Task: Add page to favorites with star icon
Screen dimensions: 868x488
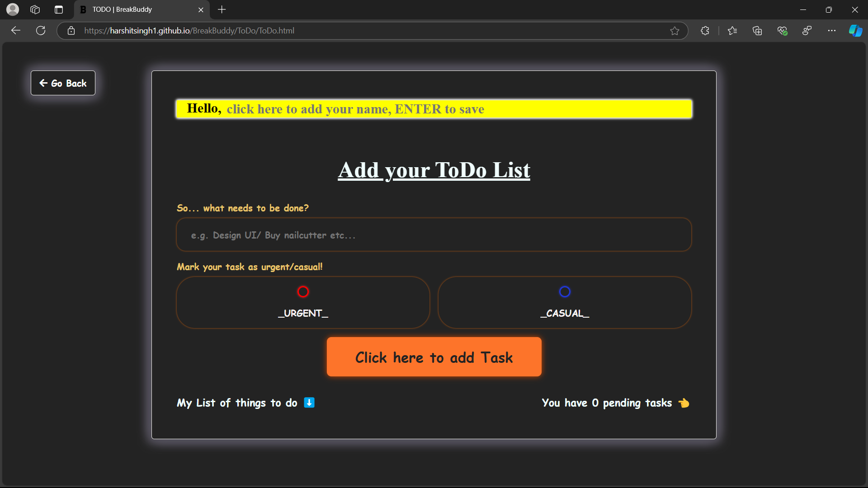Action: click(675, 31)
